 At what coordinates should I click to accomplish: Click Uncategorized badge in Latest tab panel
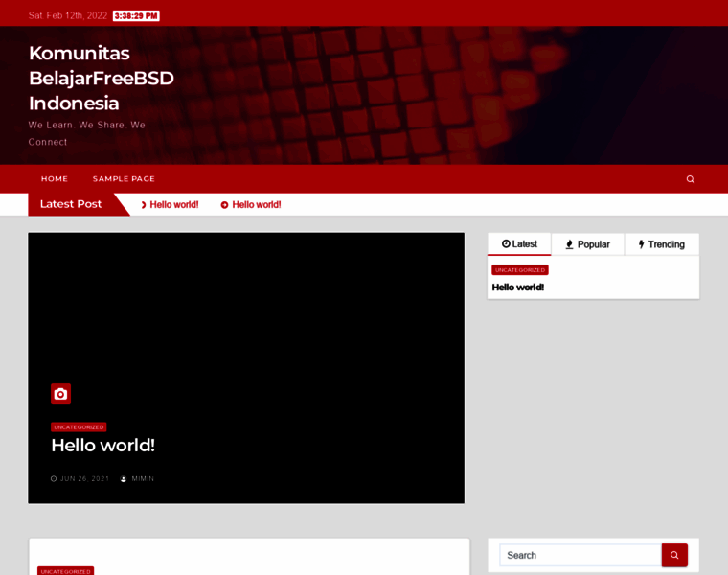point(520,270)
